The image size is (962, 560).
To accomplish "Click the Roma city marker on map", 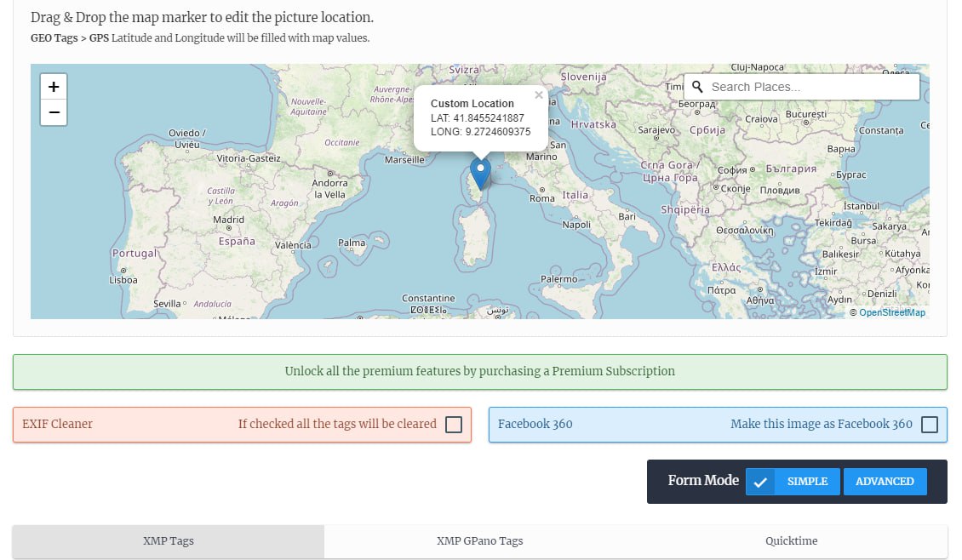I will coord(541,190).
